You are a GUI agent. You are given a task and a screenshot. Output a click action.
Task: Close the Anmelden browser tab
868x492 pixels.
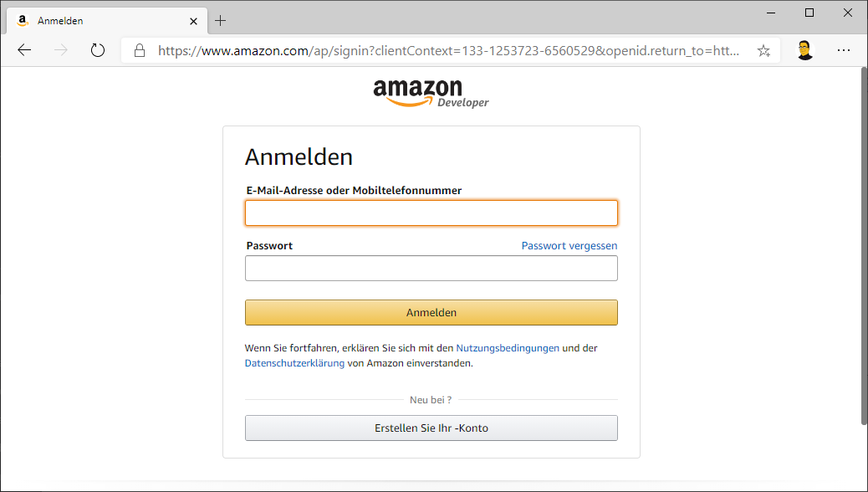(193, 20)
